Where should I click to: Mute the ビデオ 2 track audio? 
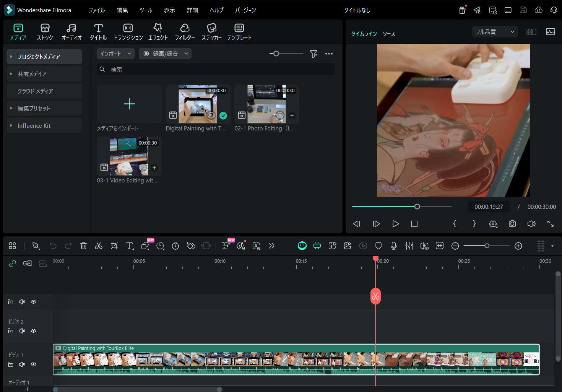[22, 331]
